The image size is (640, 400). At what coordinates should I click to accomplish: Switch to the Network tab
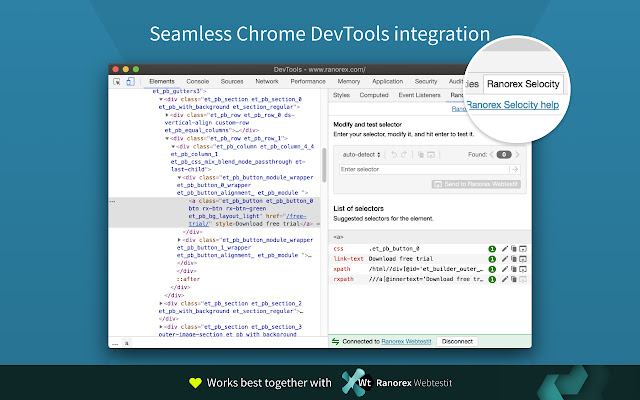[x=267, y=82]
